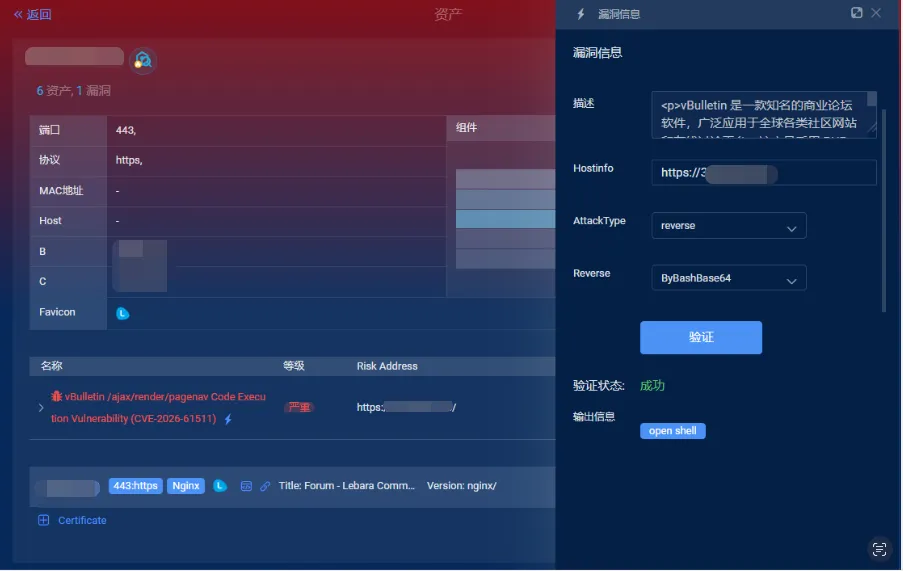Click the 协议 value https,
Viewport: 903px width, 571px height.
pos(129,160)
